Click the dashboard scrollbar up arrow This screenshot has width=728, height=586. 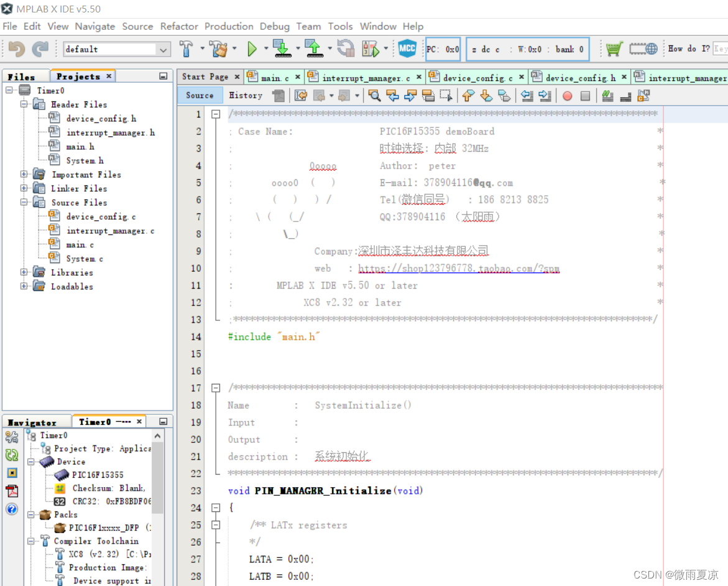click(157, 436)
